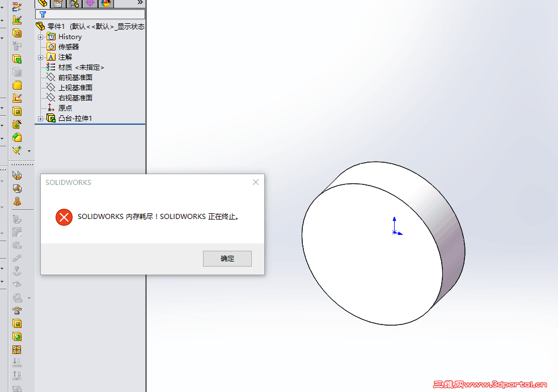Click the funnel filter icon
This screenshot has height=392, width=558.
tap(43, 14)
